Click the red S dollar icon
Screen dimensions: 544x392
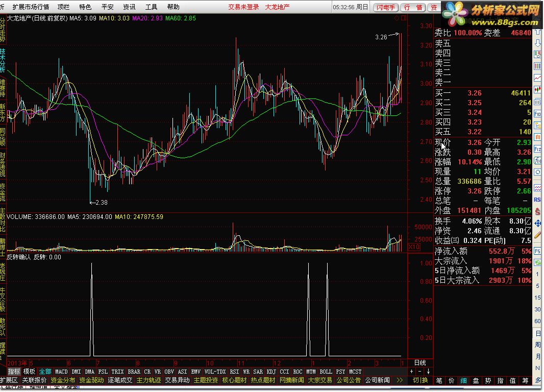(537, 211)
